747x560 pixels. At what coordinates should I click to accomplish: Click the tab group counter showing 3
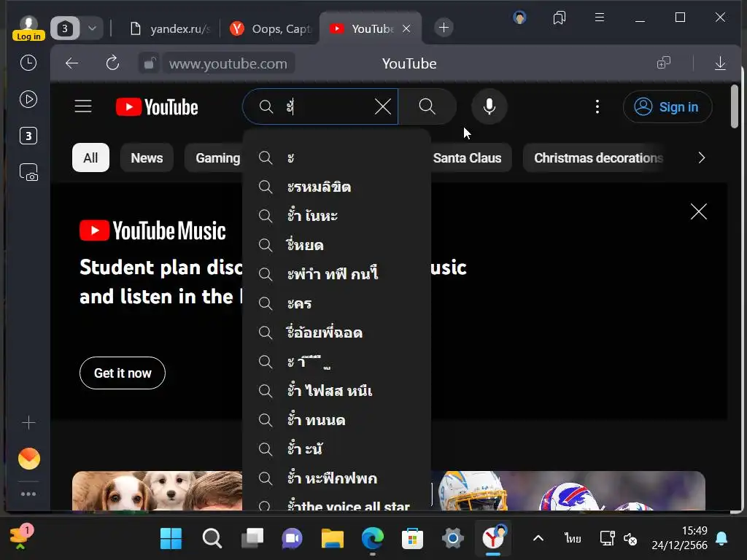(x=65, y=28)
